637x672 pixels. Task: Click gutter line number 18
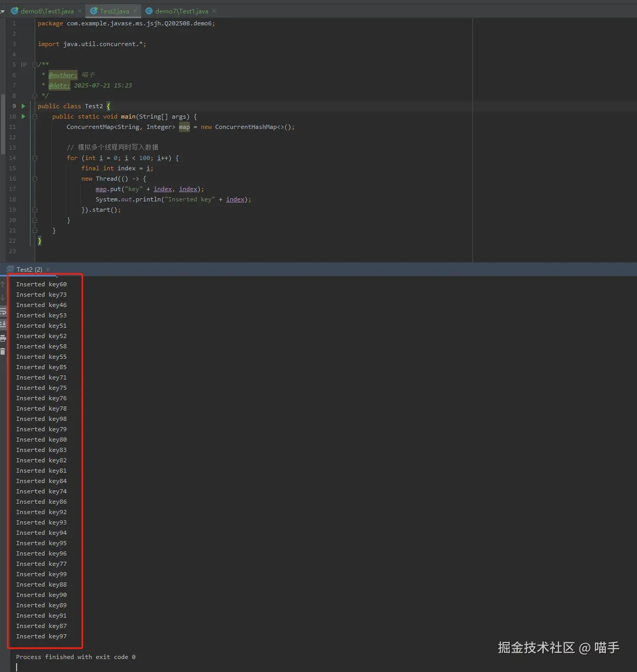[12, 199]
